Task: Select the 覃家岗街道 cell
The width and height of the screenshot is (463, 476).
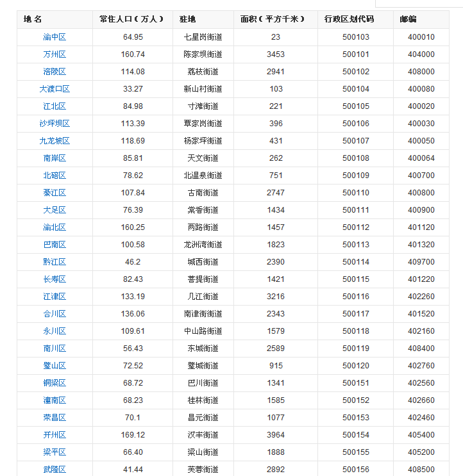Action: 203,124
